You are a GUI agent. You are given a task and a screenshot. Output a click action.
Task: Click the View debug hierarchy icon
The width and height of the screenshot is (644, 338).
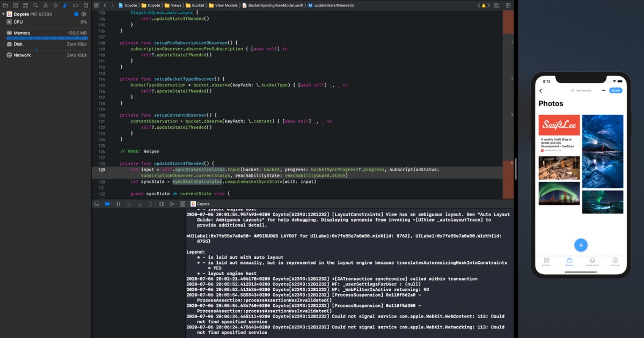[x=162, y=203]
